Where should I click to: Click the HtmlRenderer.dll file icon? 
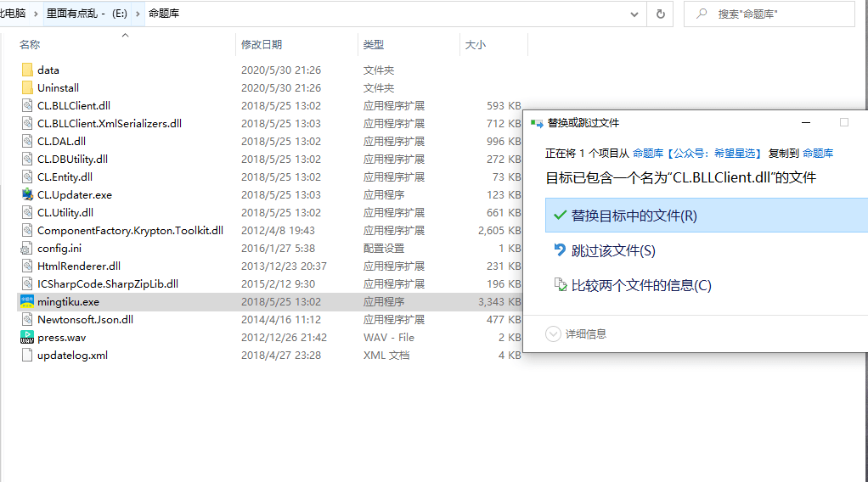[27, 266]
